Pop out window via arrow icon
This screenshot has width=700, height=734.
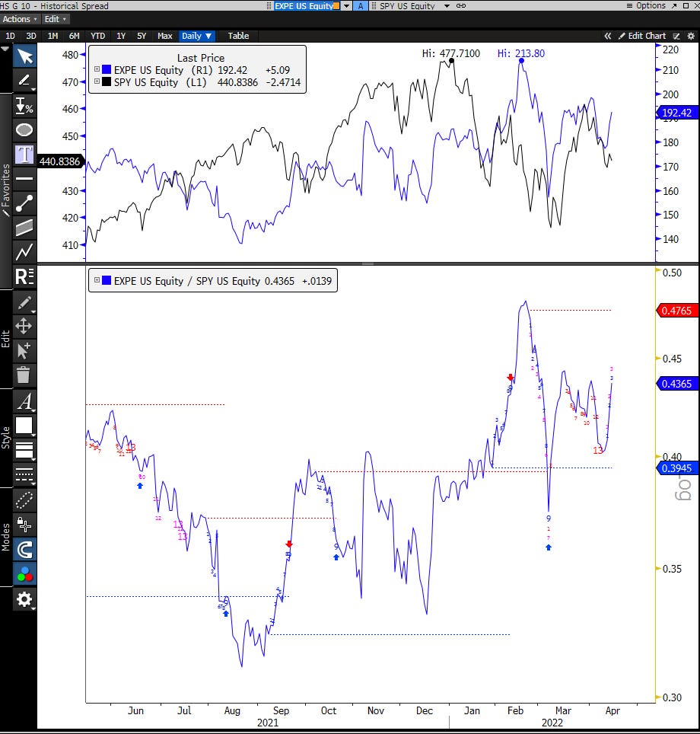tap(674, 5)
